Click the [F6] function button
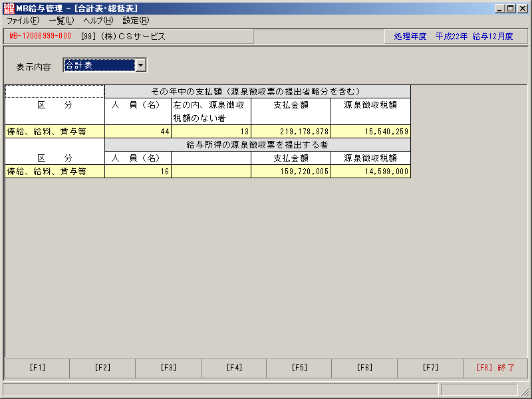 click(364, 368)
